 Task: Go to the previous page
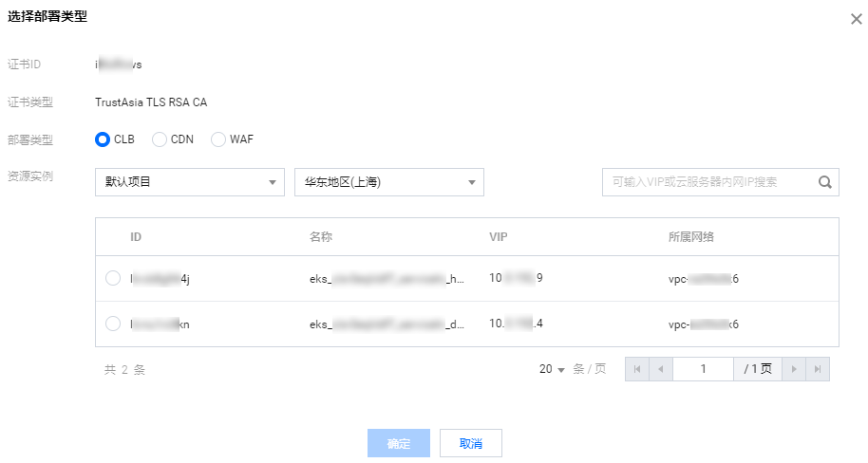pyautogui.click(x=660, y=369)
